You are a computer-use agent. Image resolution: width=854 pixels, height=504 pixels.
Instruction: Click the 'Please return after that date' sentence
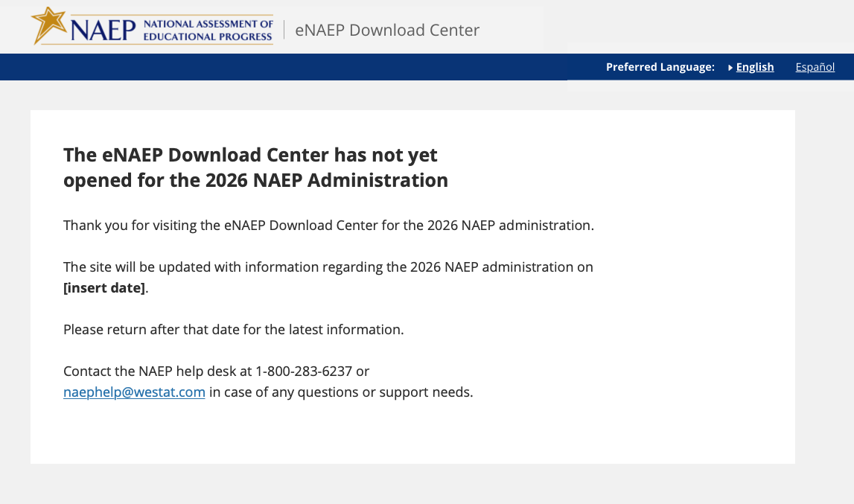[233, 329]
